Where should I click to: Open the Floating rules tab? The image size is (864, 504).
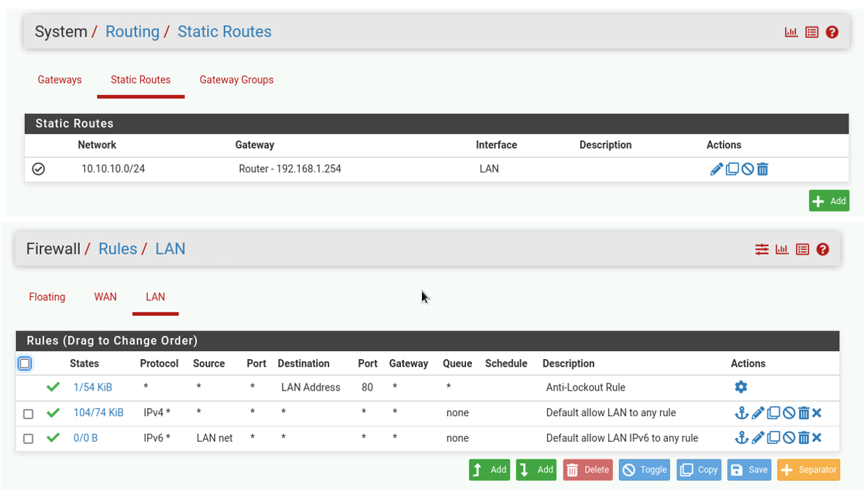[47, 297]
